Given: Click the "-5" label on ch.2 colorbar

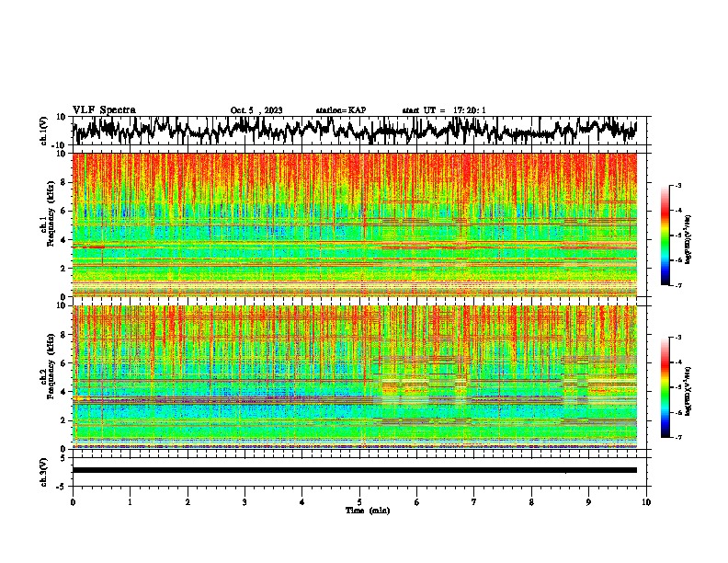Looking at the screenshot, I should (677, 387).
